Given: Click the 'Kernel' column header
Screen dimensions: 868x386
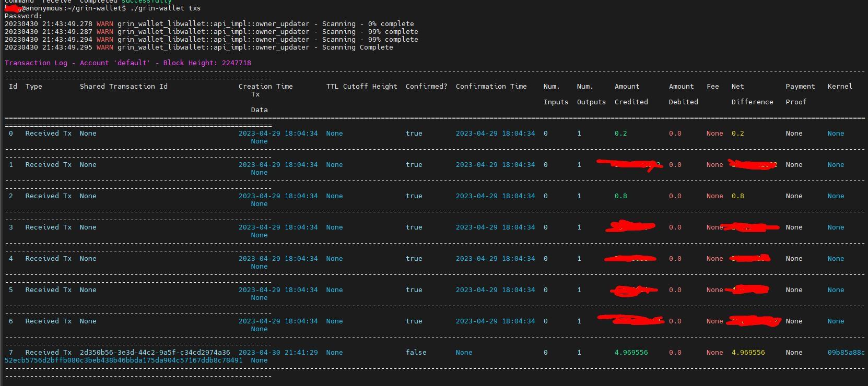Looking at the screenshot, I should coord(840,87).
